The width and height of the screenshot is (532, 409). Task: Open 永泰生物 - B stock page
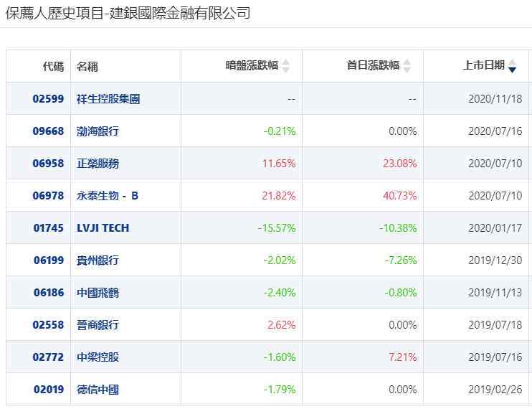coord(108,195)
